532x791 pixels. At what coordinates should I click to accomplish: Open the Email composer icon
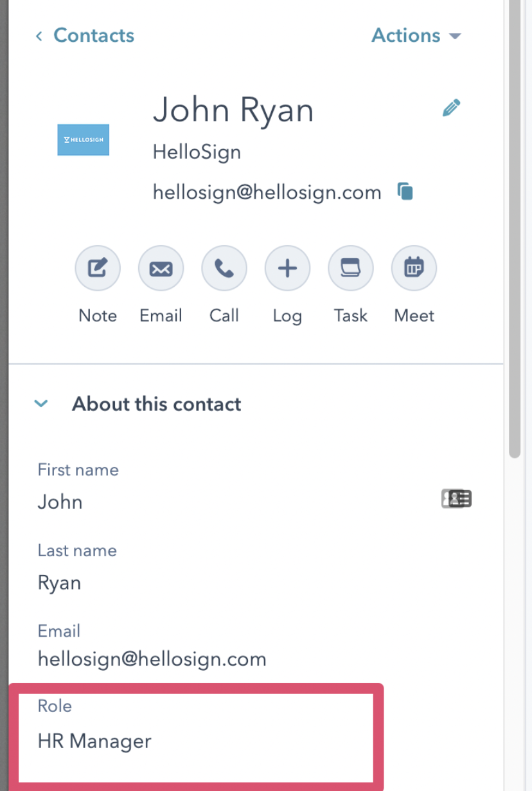click(161, 268)
